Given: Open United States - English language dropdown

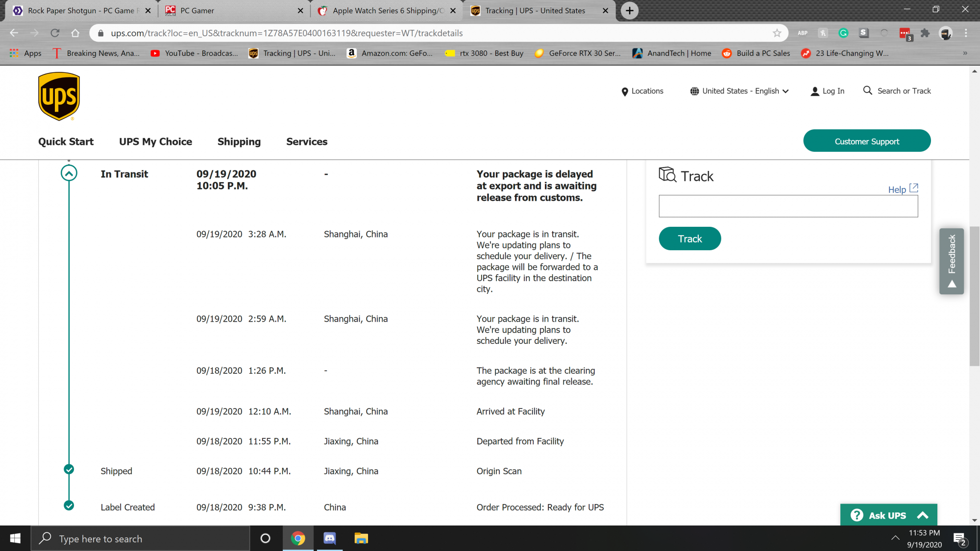Looking at the screenshot, I should click(740, 91).
